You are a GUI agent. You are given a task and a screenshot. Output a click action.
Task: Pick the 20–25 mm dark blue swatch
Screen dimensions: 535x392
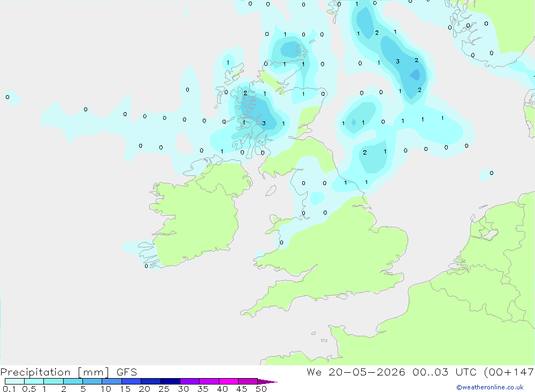point(151,381)
